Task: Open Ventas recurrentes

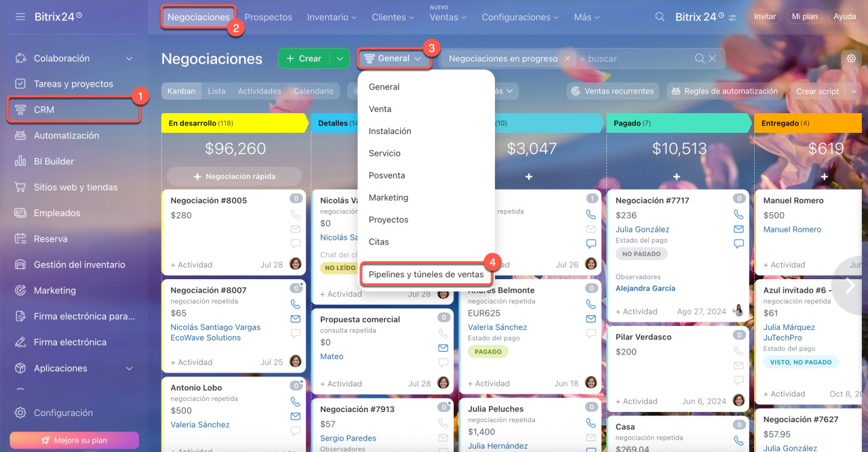Action: (x=612, y=91)
